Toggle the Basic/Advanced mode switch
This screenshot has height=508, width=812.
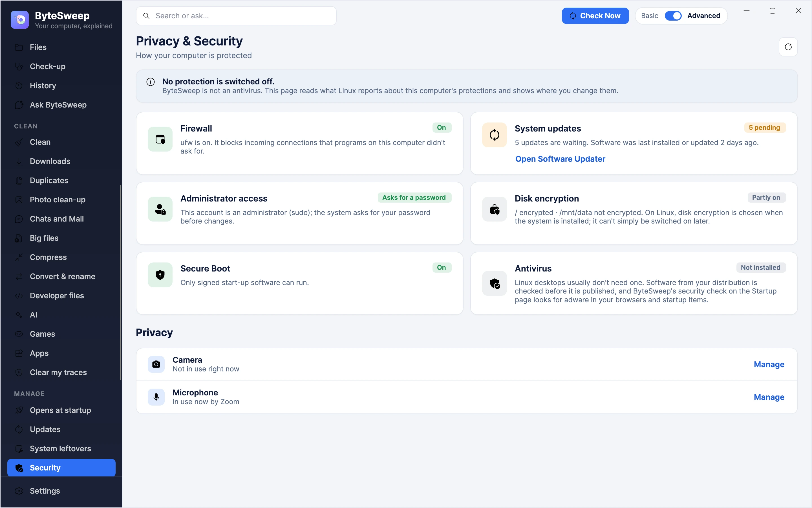pyautogui.click(x=673, y=16)
